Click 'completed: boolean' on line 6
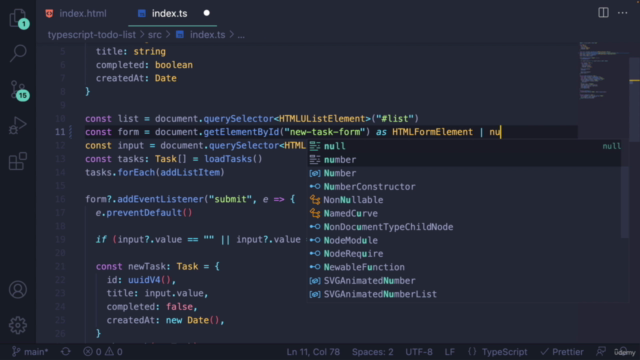Screen dimensions: 640x360 click(144, 64)
